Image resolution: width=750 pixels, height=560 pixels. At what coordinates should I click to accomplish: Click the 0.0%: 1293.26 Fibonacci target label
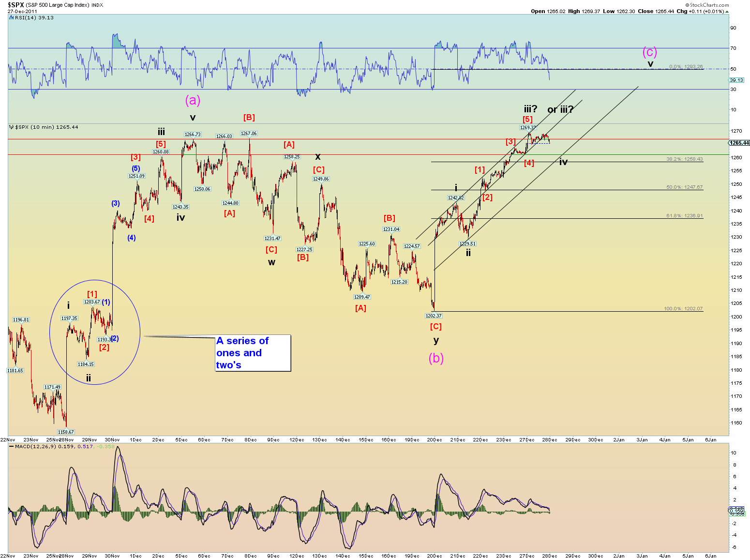686,67
